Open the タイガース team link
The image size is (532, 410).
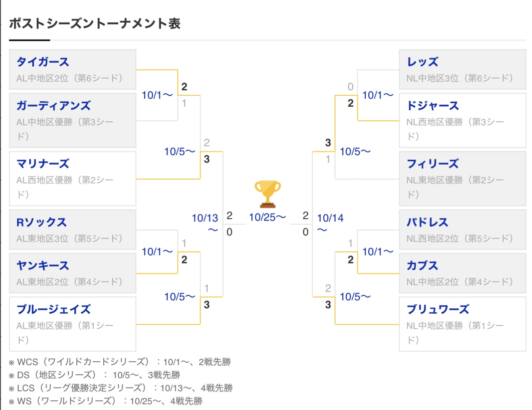pos(43,62)
